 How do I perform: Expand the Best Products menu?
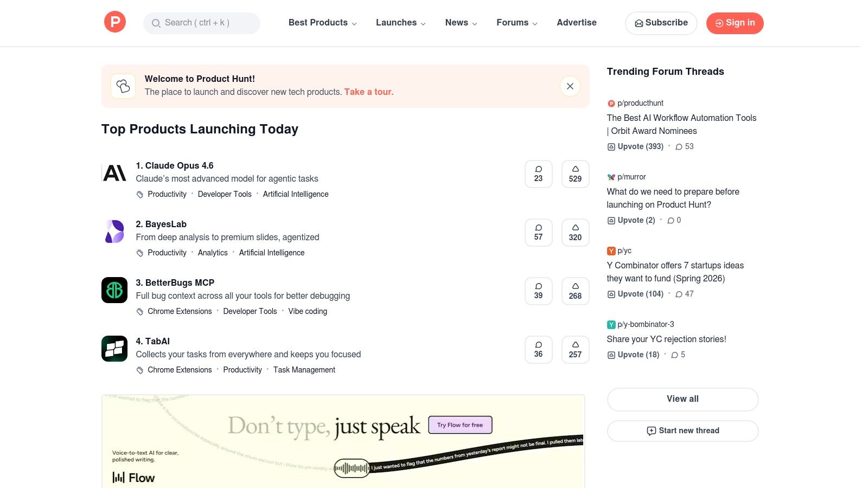click(323, 23)
